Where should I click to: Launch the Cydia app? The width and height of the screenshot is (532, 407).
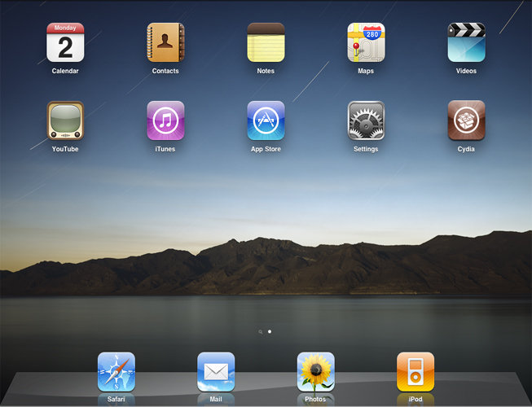[x=466, y=120]
